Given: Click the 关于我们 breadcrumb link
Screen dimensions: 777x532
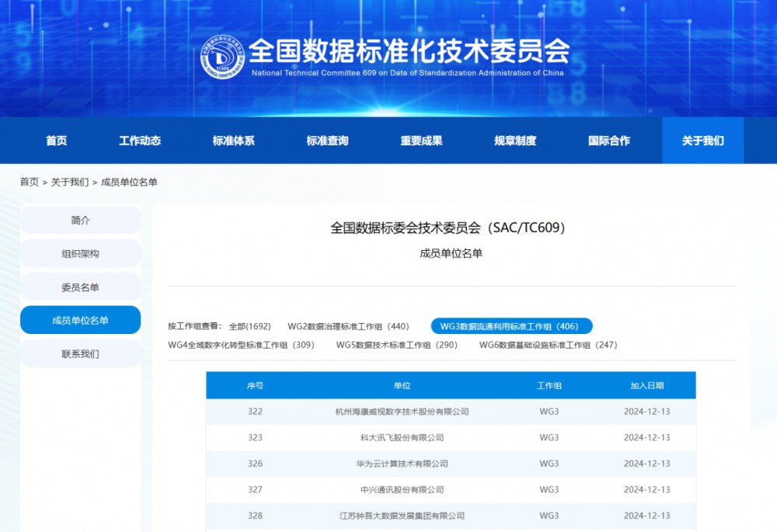Looking at the screenshot, I should click(x=70, y=182).
